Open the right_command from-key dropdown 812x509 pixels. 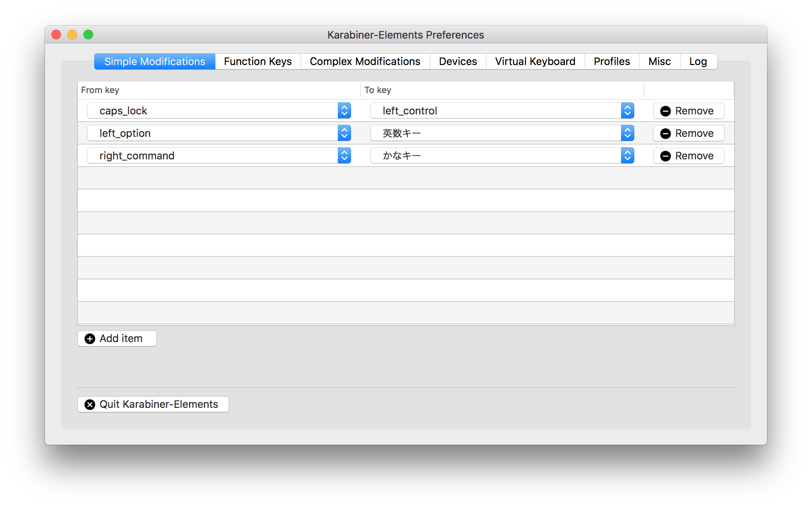click(x=219, y=156)
